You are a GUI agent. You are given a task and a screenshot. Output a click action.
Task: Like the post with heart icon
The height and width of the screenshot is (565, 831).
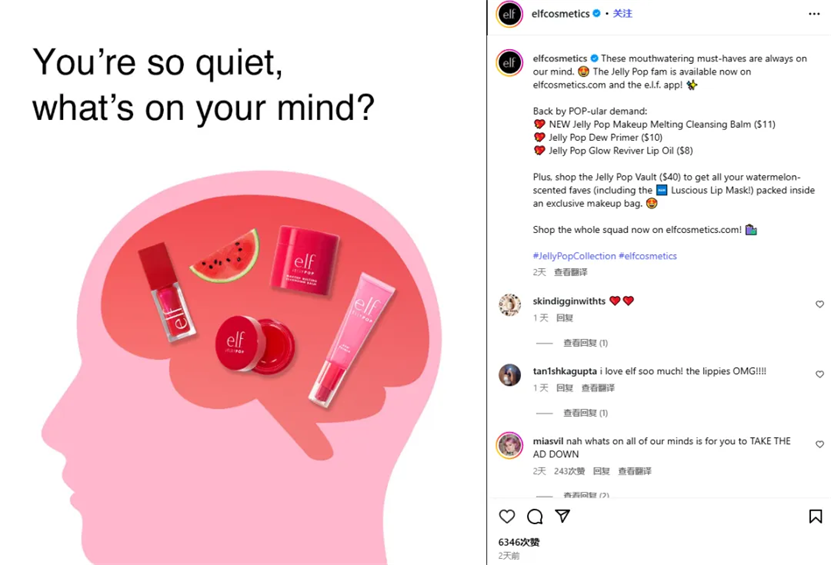[x=507, y=516]
